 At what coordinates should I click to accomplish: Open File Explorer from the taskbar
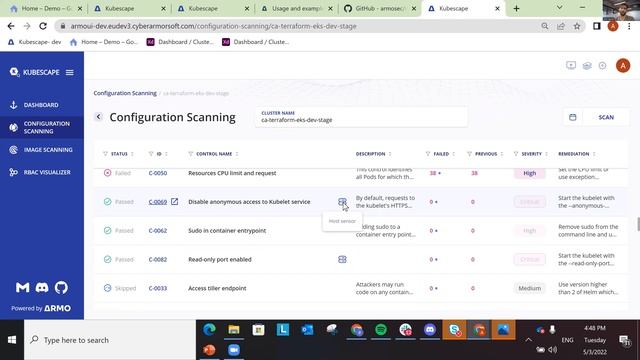coord(234,330)
